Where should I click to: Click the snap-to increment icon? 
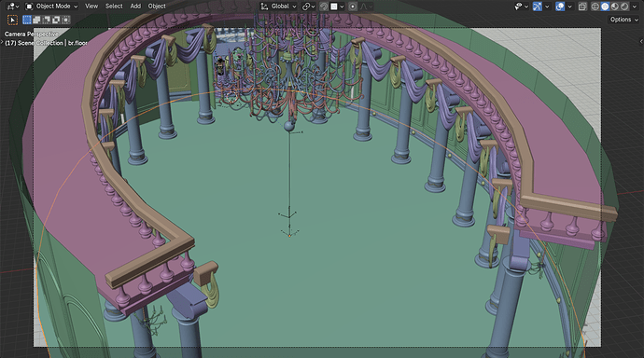pyautogui.click(x=334, y=7)
